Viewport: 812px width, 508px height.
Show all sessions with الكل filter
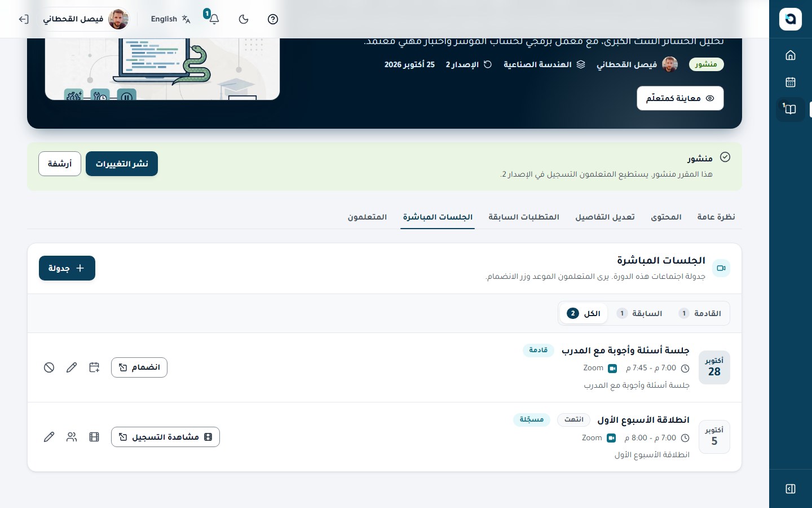[x=584, y=313]
